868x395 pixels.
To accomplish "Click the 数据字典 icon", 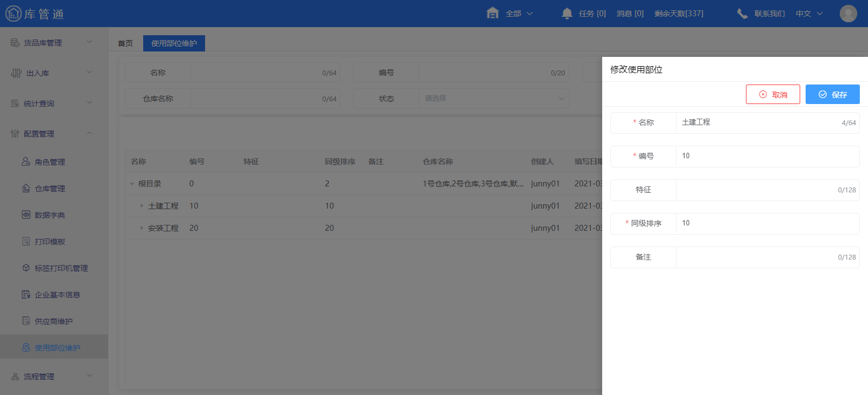I will point(26,215).
